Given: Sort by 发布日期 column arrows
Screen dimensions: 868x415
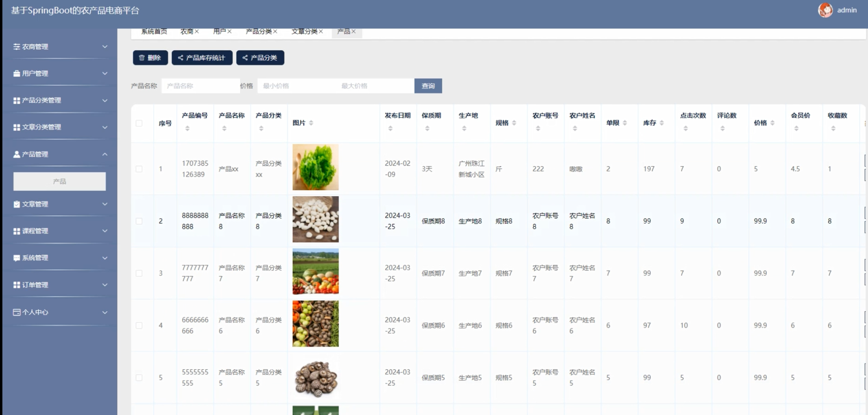Looking at the screenshot, I should coord(390,128).
